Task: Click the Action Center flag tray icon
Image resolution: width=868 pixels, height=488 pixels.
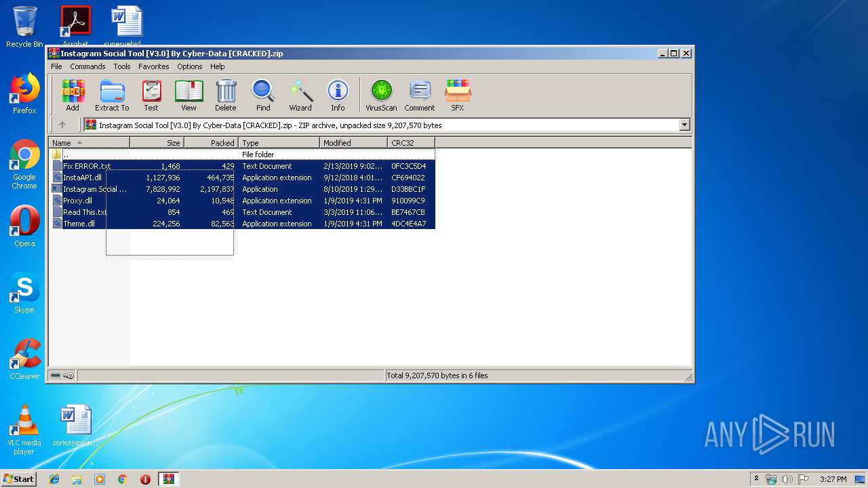Action: tap(803, 479)
